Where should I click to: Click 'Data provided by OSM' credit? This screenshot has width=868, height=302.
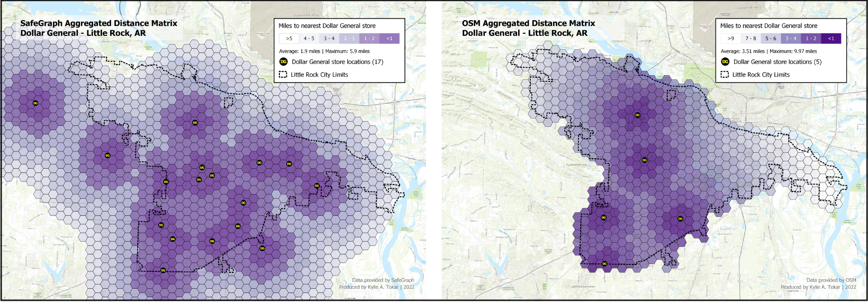click(831, 280)
